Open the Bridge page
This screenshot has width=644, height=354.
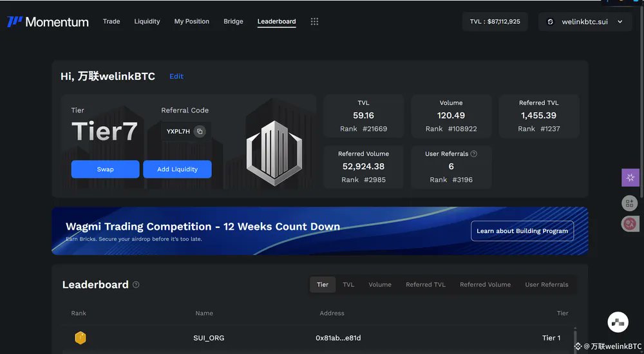233,21
